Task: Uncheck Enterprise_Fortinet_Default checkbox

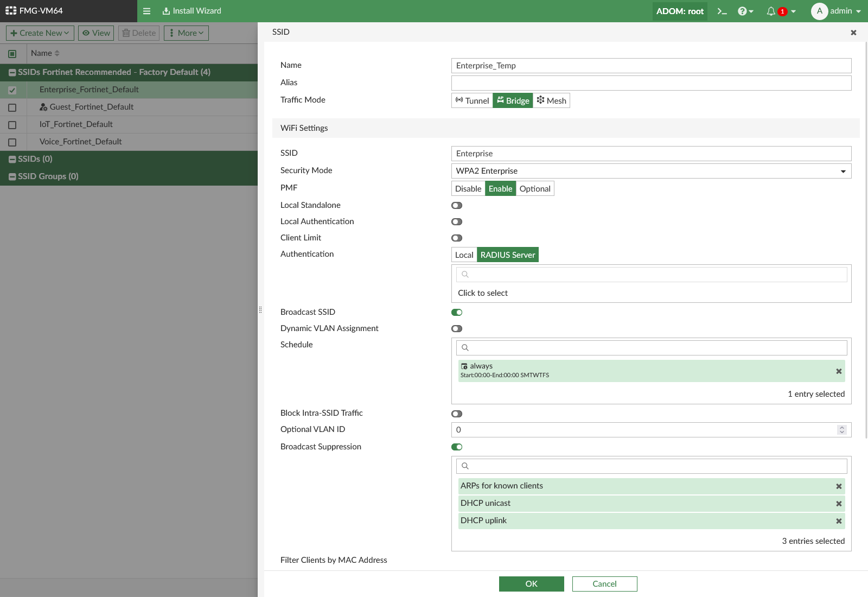Action: click(12, 90)
